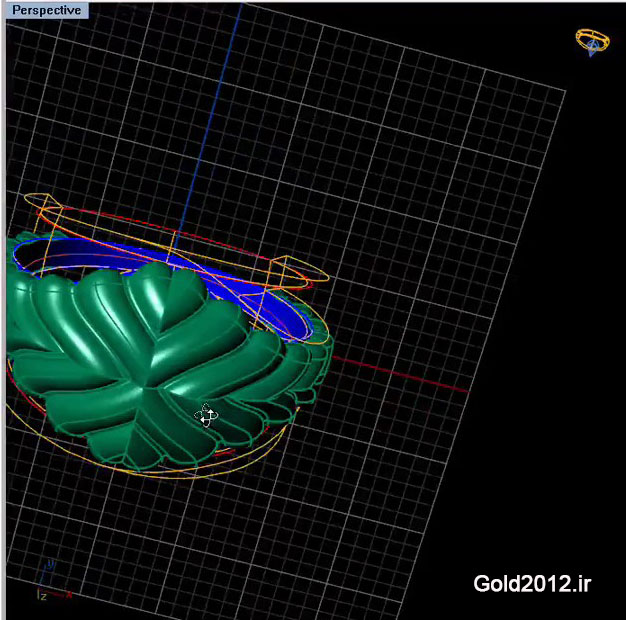Click the empty black area below the ring icon
The image size is (626, 620).
tap(592, 200)
